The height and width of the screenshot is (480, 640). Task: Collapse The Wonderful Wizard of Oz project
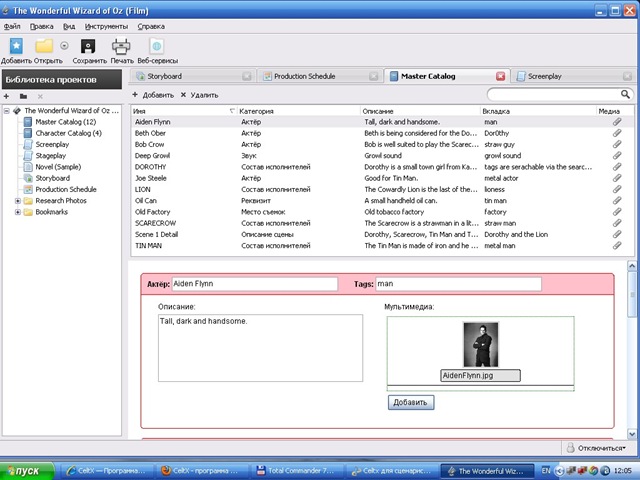[7, 111]
